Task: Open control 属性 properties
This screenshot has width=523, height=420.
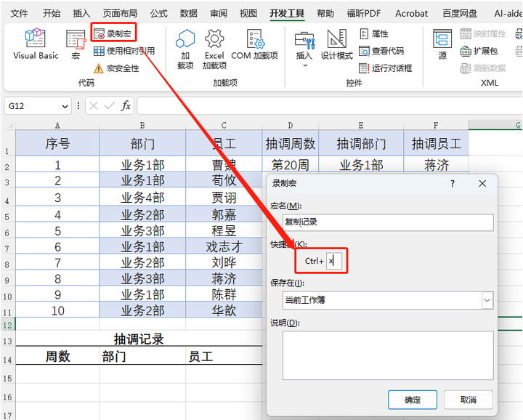Action: pos(374,33)
